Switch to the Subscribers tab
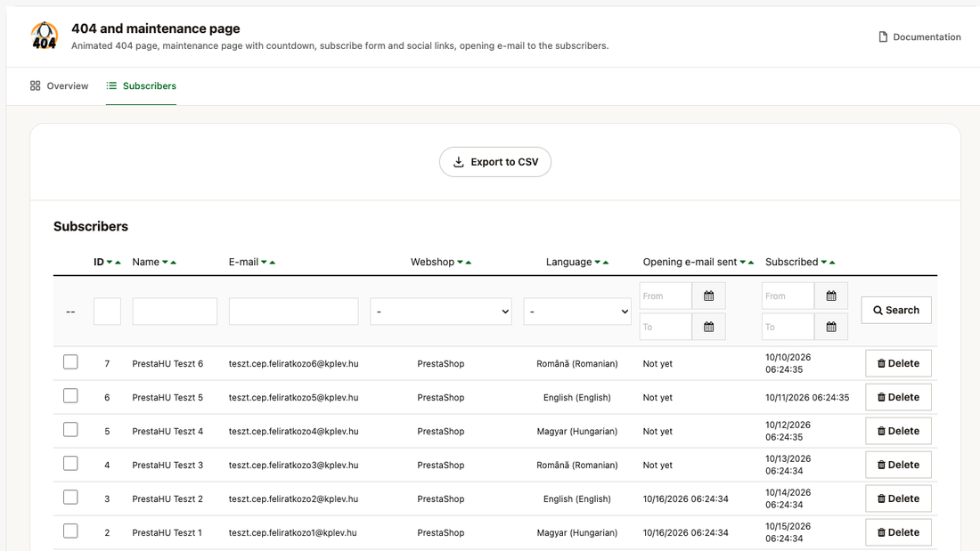The width and height of the screenshot is (980, 551). (x=142, y=85)
